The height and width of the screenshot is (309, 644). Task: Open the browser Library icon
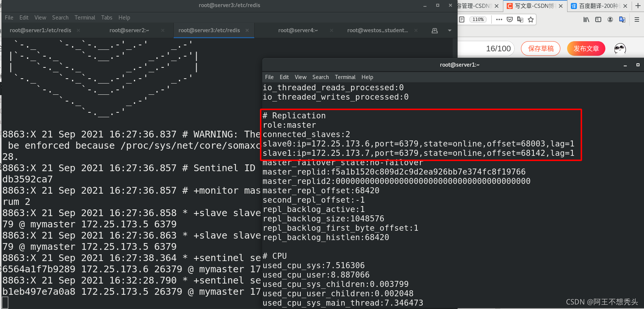pyautogui.click(x=586, y=19)
